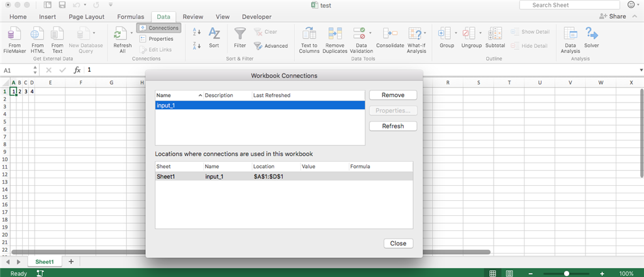The height and width of the screenshot is (277, 644).
Task: Expand Data Validation dropdown arrow
Action: 370,33
